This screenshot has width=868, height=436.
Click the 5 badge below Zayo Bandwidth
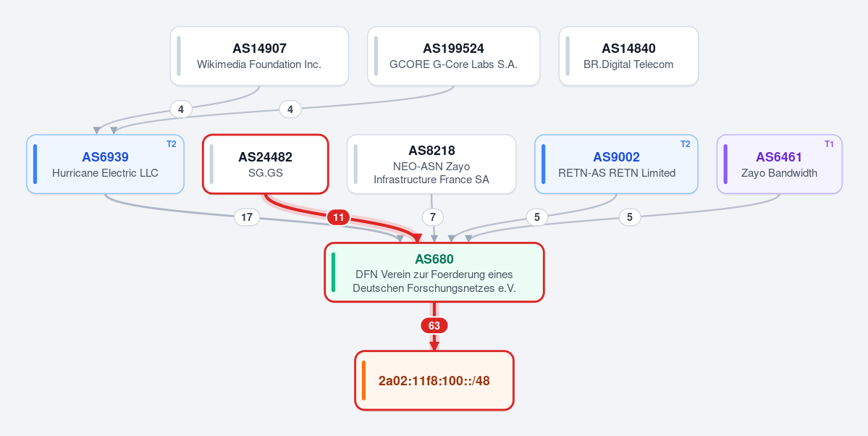pyautogui.click(x=629, y=218)
